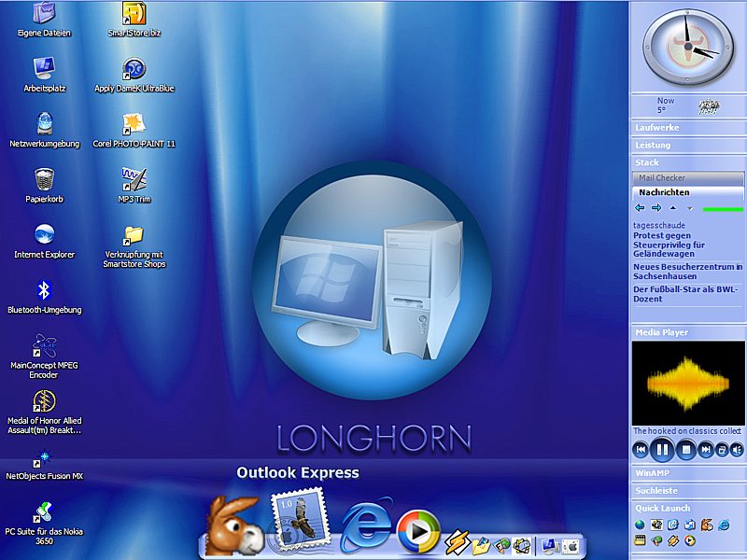
Task: Open the Eigene Dateien desktop icon
Action: (x=44, y=19)
